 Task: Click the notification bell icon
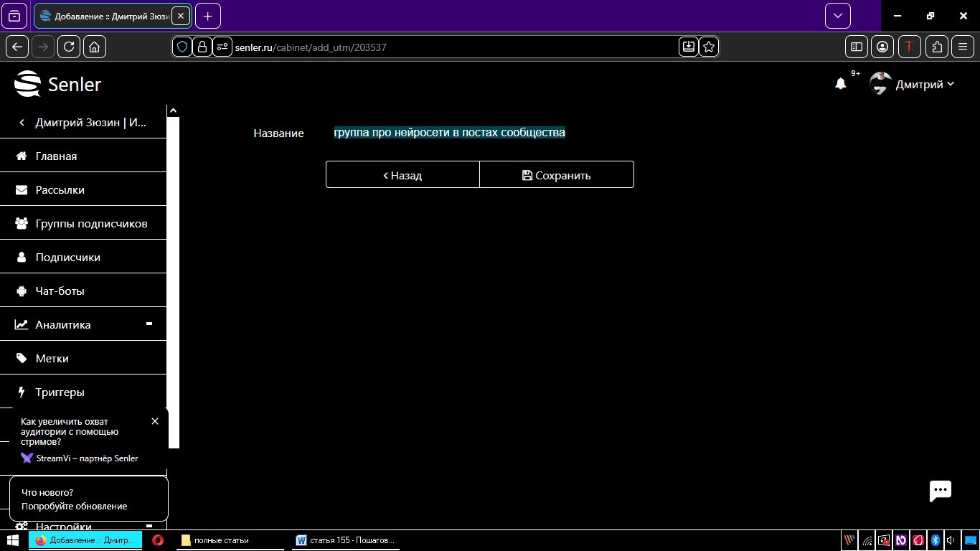840,84
